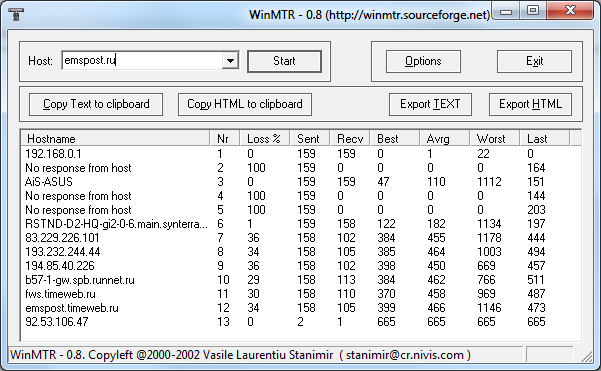Click the Recv column header
Image resolution: width=601 pixels, height=371 pixels.
pos(350,138)
